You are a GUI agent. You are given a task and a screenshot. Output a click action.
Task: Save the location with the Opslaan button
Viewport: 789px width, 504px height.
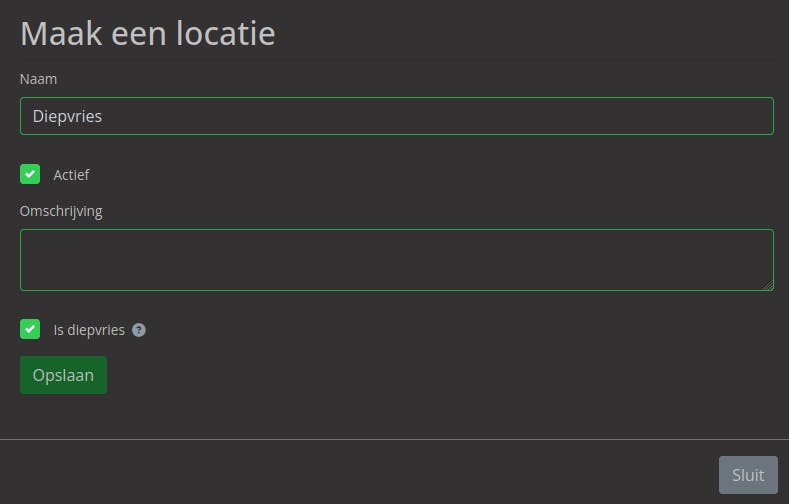point(63,375)
